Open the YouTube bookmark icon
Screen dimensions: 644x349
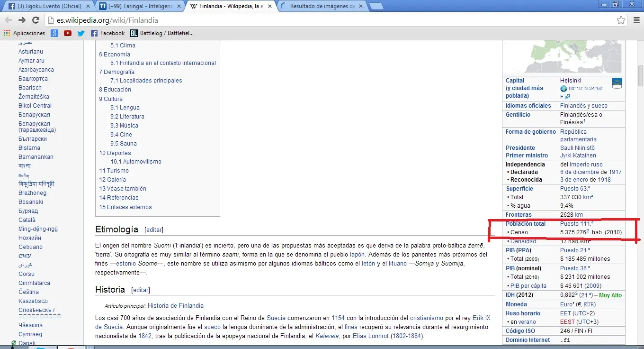[68, 33]
